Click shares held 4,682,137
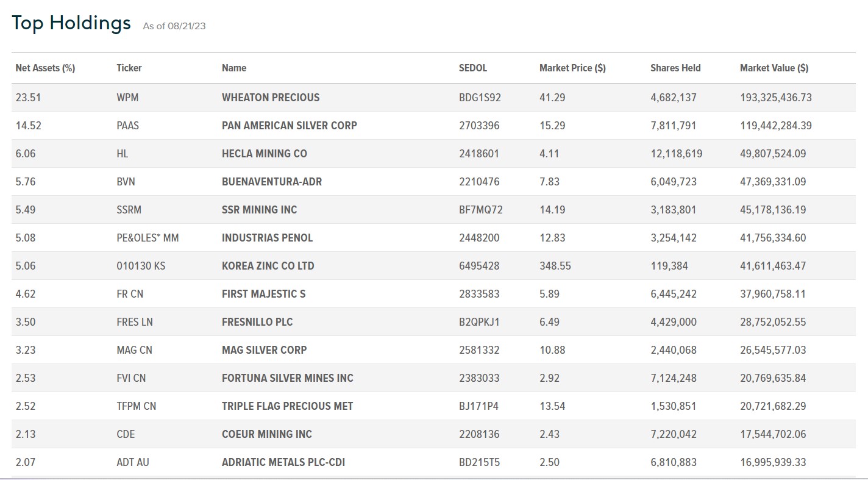The width and height of the screenshot is (868, 480). coord(674,98)
